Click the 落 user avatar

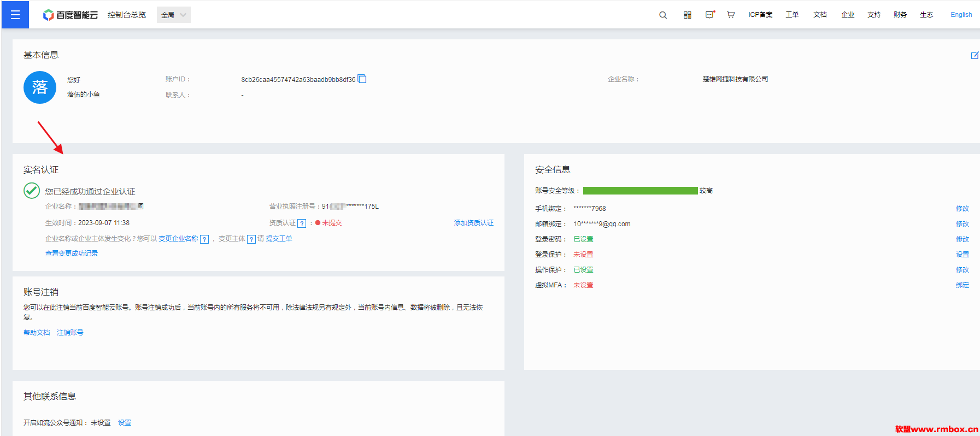(40, 87)
